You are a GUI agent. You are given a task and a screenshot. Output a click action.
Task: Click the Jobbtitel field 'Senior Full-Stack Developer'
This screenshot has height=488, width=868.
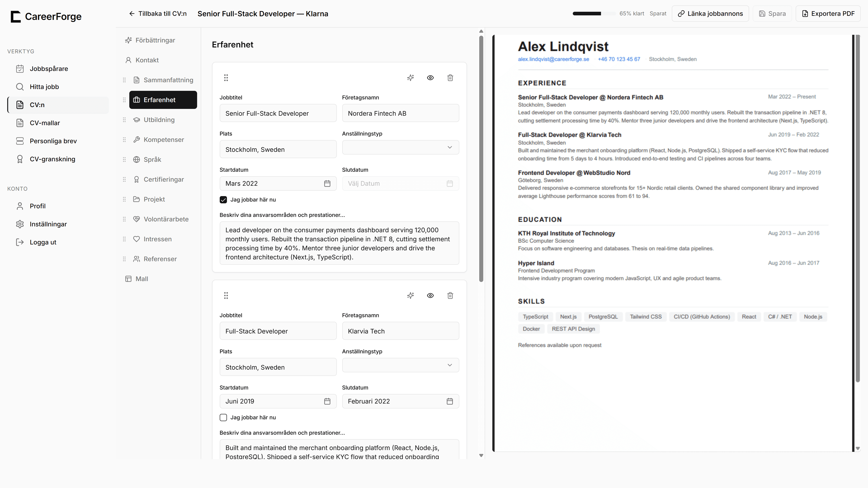pyautogui.click(x=278, y=113)
